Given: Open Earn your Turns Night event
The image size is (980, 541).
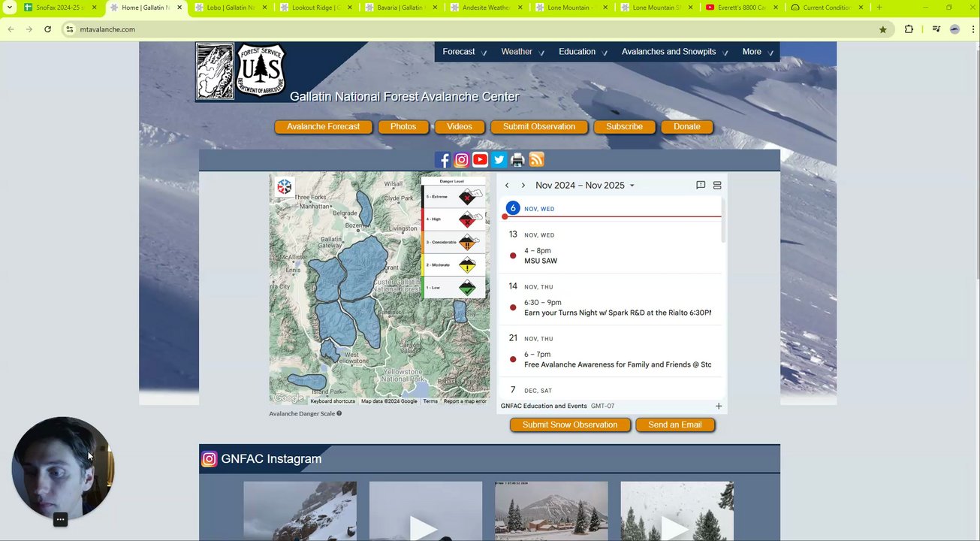Looking at the screenshot, I should (612, 308).
